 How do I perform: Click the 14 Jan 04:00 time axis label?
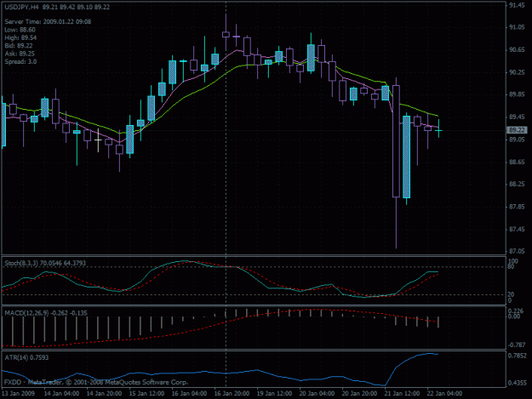pyautogui.click(x=62, y=393)
